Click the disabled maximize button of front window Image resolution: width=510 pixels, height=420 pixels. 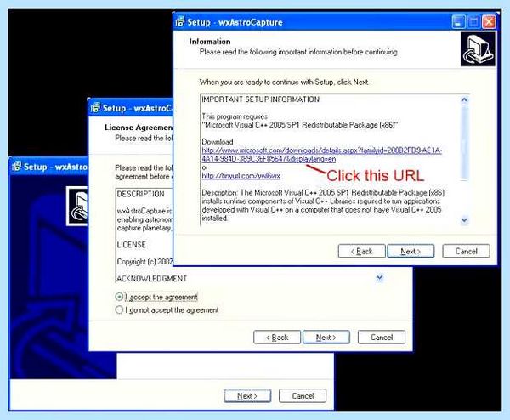[x=473, y=22]
